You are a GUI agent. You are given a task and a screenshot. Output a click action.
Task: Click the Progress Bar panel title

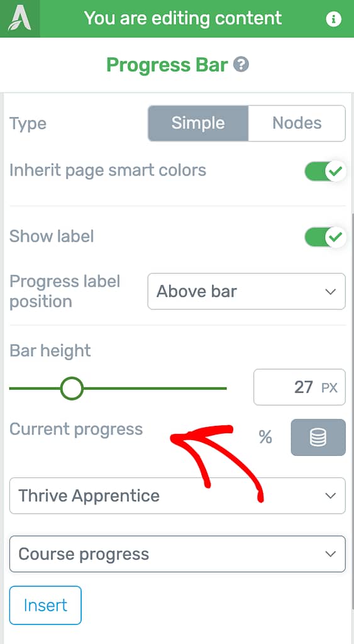[167, 65]
